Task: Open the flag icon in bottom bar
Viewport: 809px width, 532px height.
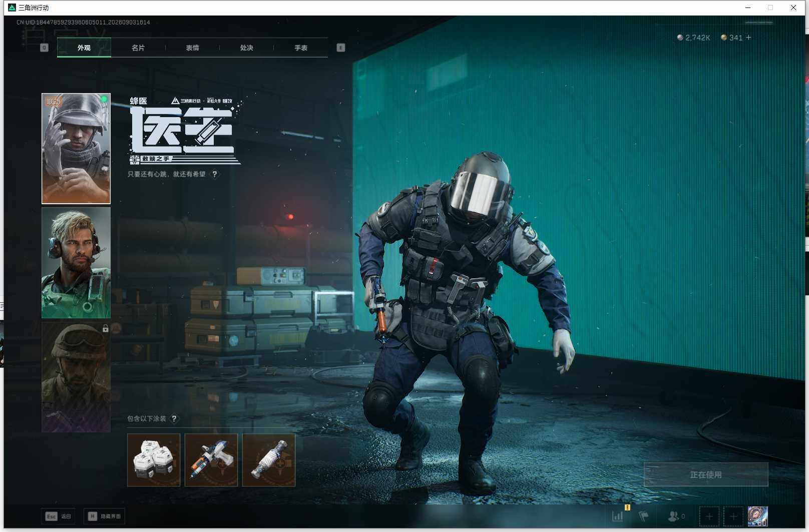Action: click(x=644, y=516)
